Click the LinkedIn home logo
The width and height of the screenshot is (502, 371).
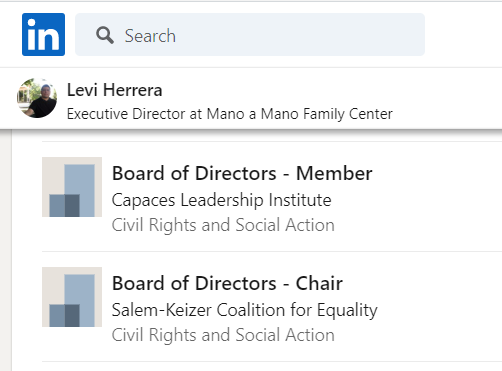click(43, 34)
